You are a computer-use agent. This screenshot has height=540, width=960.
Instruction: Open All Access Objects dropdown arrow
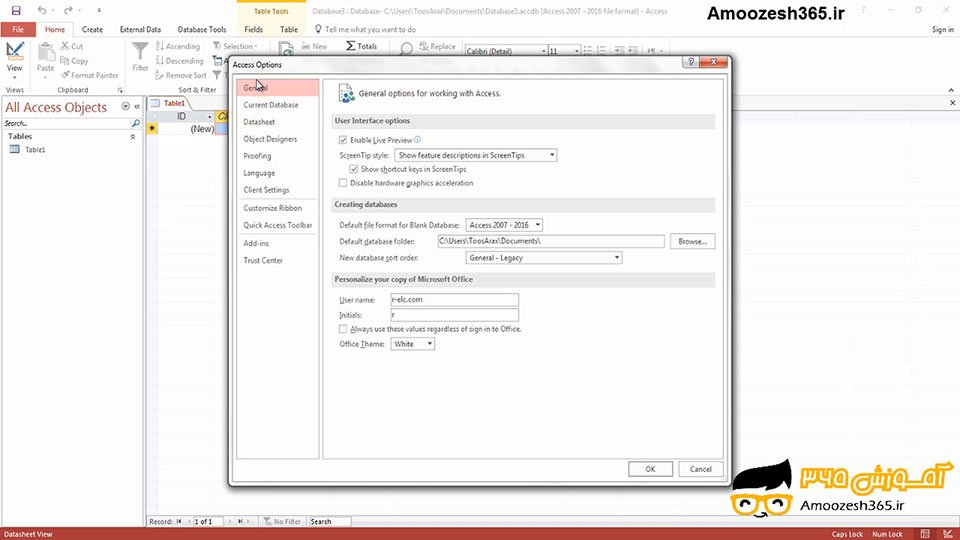126,107
